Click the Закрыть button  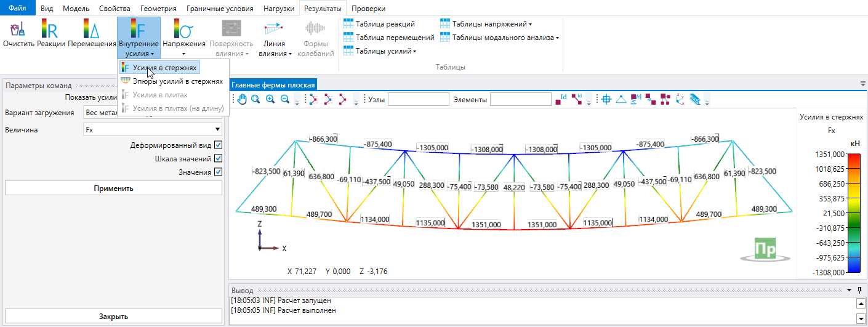point(113,317)
